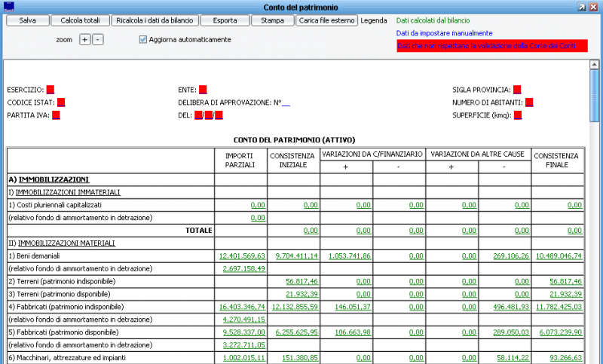Image resolution: width=603 pixels, height=364 pixels.
Task: Open Beni demaniali consistenza finale value 10.489.046,74
Action: (559, 256)
